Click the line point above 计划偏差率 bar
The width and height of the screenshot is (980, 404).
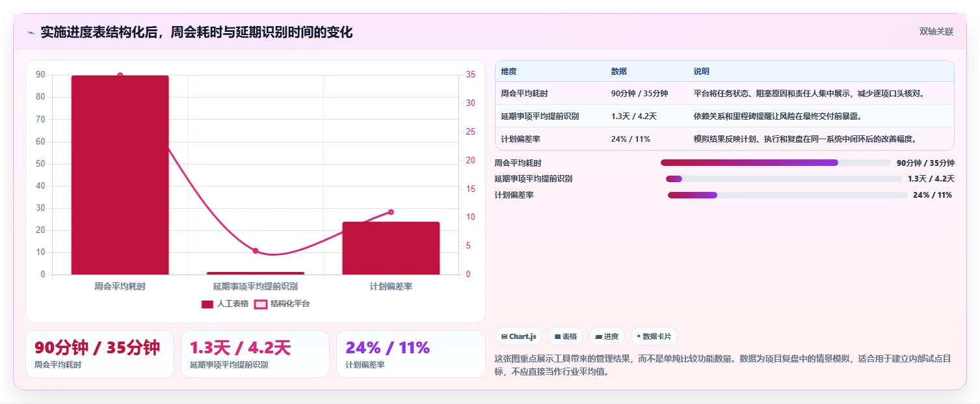391,212
